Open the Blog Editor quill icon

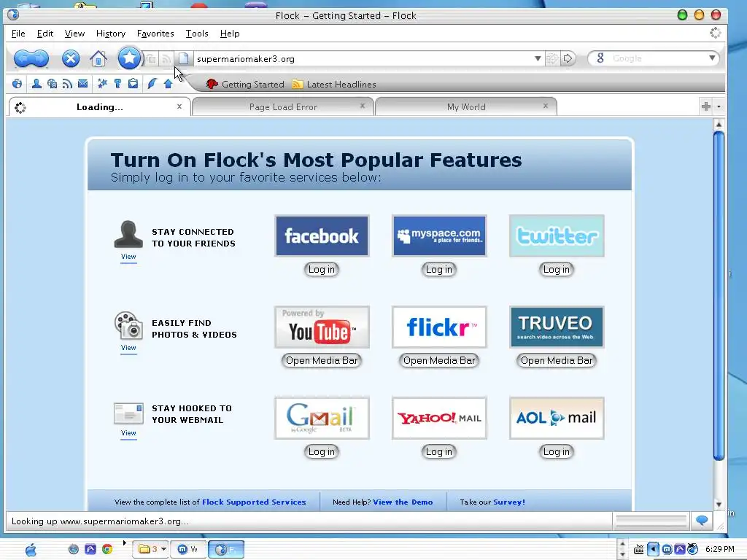(152, 84)
